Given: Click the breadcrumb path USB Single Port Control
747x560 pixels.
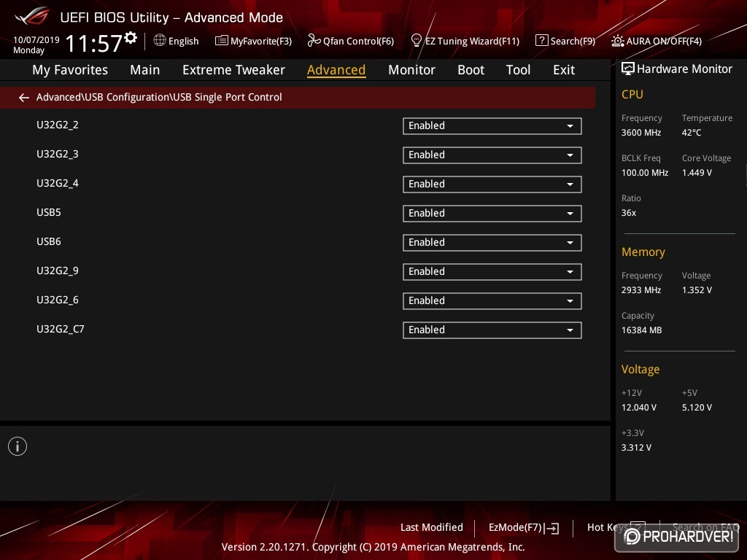Looking at the screenshot, I should pyautogui.click(x=228, y=97).
